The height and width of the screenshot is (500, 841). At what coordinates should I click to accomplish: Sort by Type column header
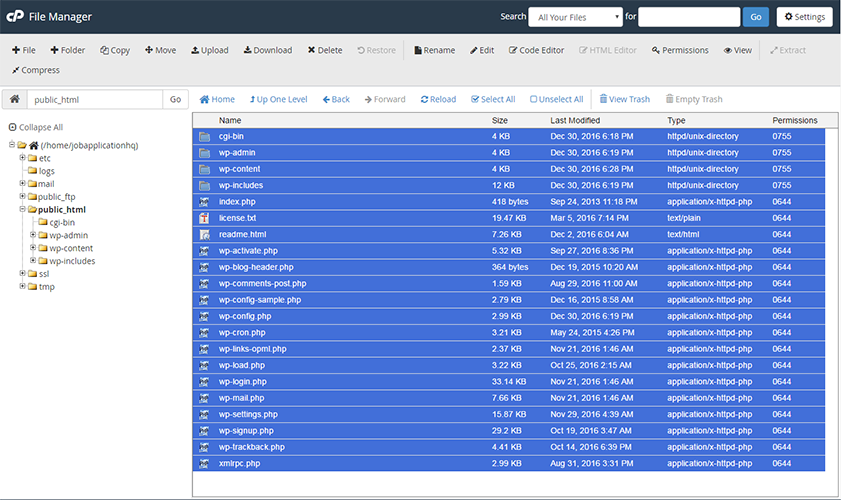click(x=676, y=120)
